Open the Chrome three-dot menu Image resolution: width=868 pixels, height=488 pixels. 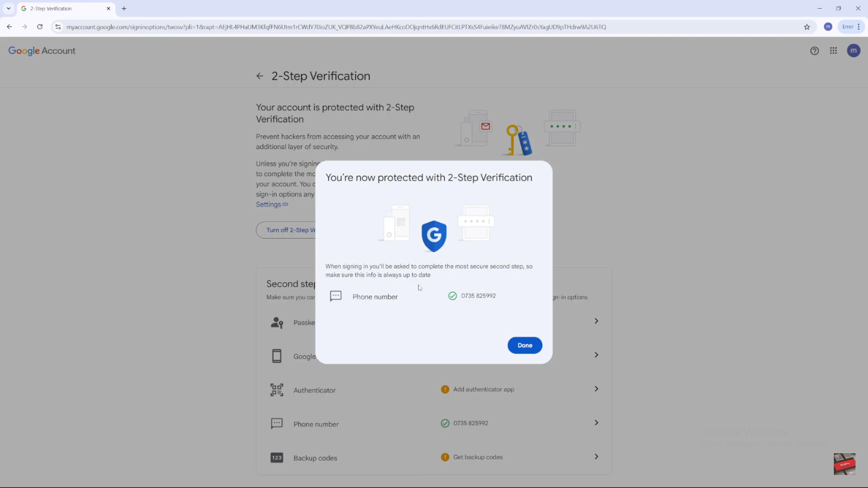pyautogui.click(x=859, y=27)
